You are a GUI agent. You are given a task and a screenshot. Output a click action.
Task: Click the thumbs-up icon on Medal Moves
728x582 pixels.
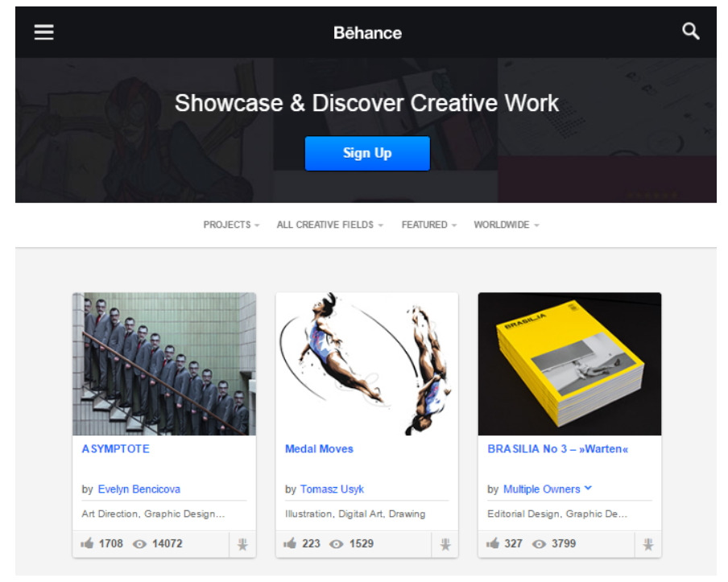290,543
